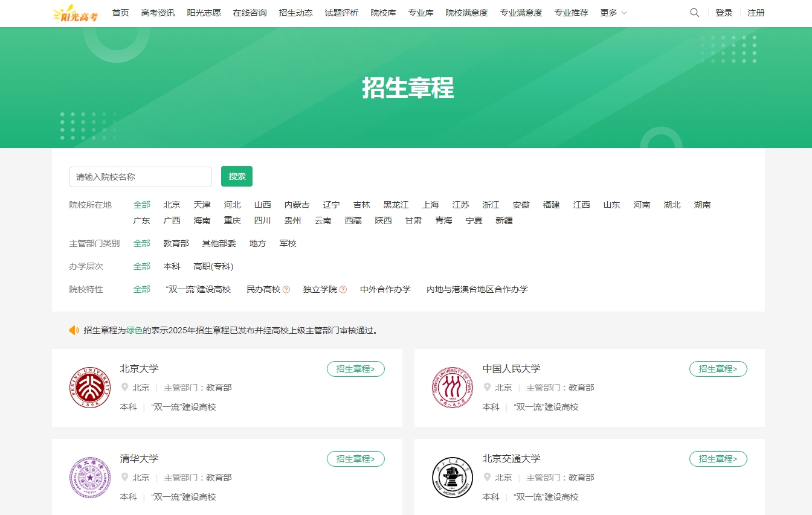Filter by 高职(专科)

[214, 267]
